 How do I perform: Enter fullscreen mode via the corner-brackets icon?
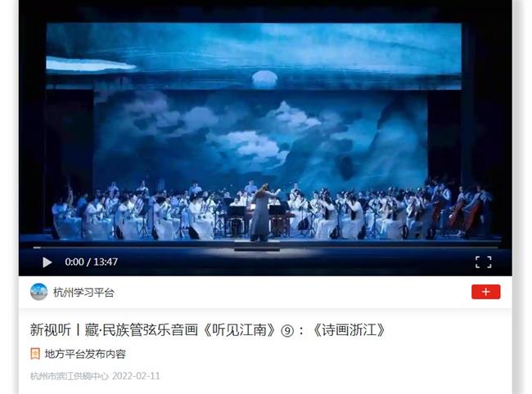click(x=484, y=262)
